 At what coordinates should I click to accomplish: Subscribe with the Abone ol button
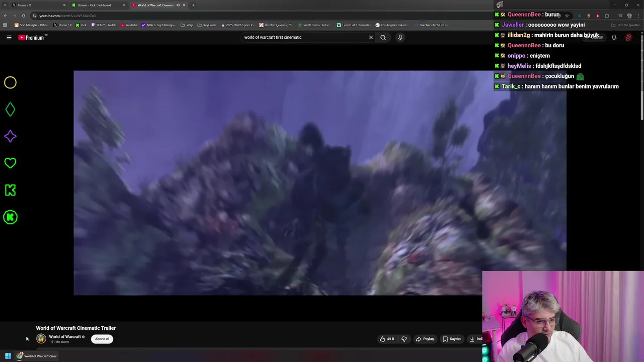(102, 339)
